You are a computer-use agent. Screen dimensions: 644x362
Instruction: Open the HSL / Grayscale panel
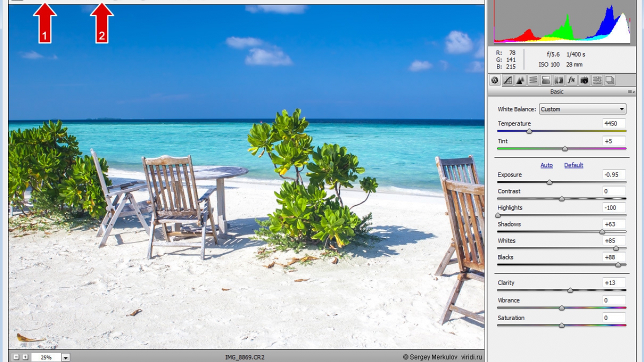tap(533, 80)
